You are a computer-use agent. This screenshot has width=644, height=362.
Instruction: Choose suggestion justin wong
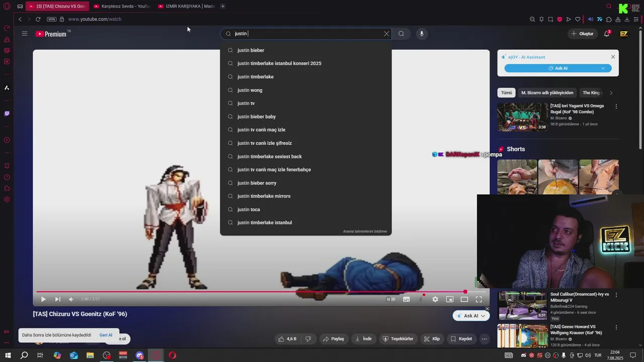(x=306, y=90)
